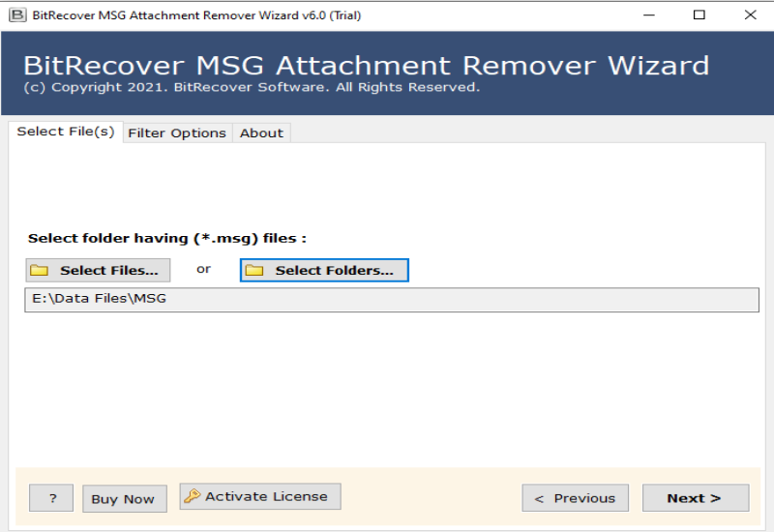This screenshot has height=532, width=774.
Task: Proceed with the Next > button
Action: pos(696,498)
